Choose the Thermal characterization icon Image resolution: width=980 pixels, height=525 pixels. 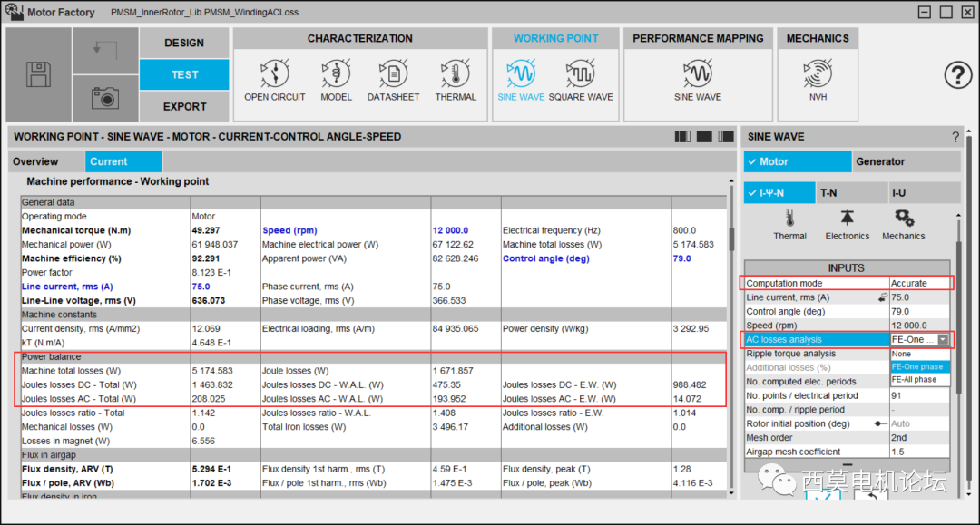[x=455, y=74]
